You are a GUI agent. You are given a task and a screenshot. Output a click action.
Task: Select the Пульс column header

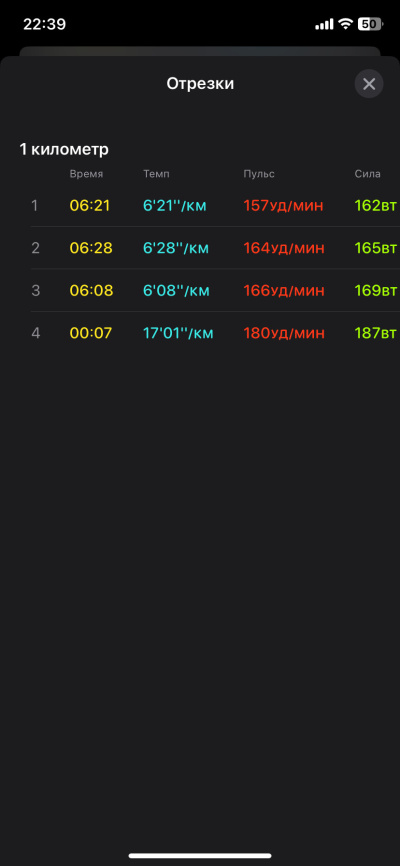tap(259, 174)
